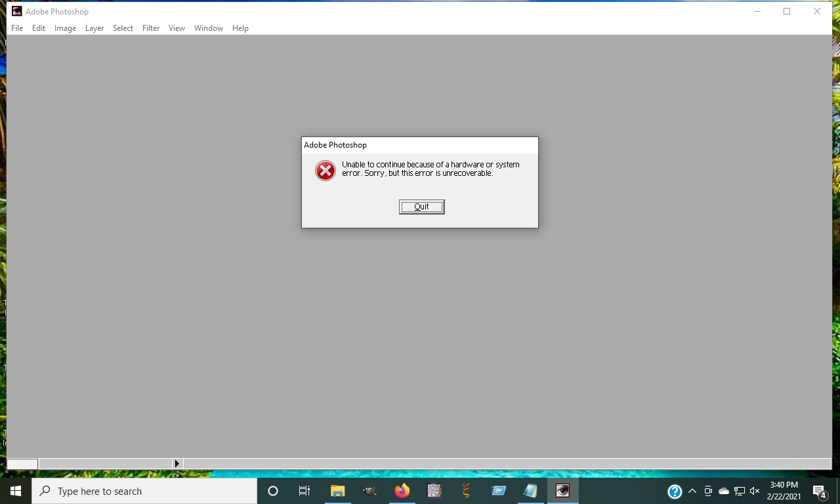This screenshot has height=504, width=840.
Task: Minimize the Adobe Photoshop window
Action: pyautogui.click(x=757, y=11)
